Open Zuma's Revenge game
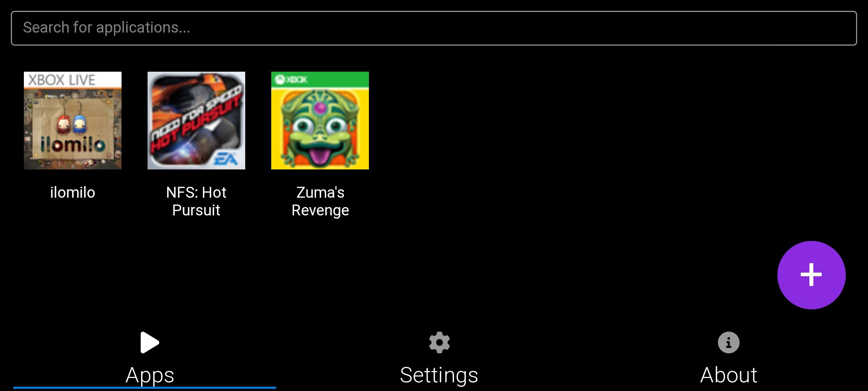The image size is (868, 391). click(x=319, y=120)
